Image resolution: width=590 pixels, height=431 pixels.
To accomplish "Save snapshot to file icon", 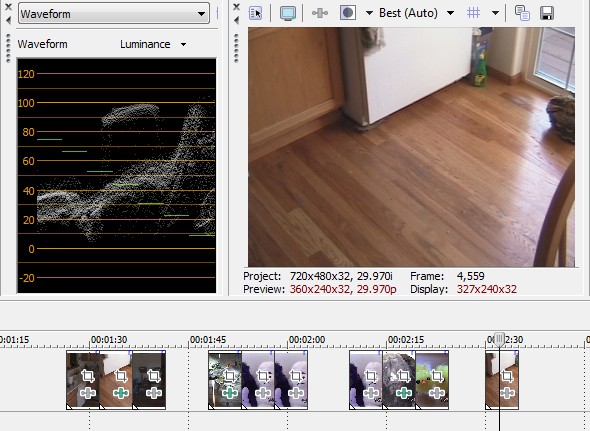I will click(547, 13).
